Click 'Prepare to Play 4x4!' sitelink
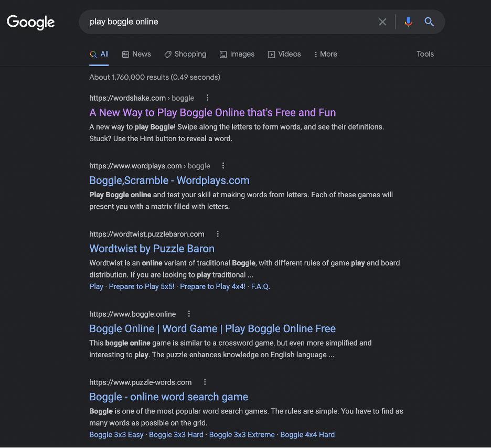Image resolution: width=491 pixels, height=448 pixels. [212, 287]
